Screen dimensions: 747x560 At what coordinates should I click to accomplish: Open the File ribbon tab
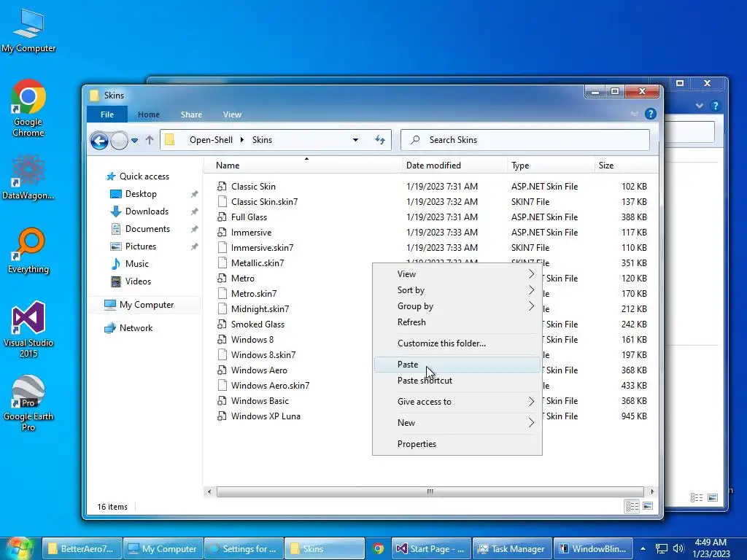point(107,114)
